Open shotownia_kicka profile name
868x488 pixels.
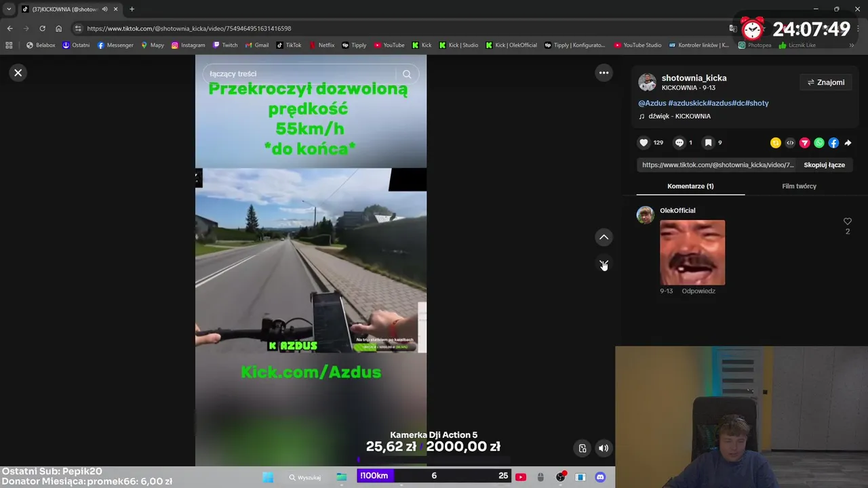pyautogui.click(x=694, y=78)
